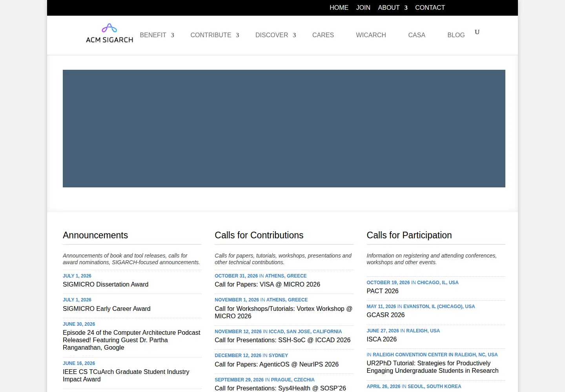The width and height of the screenshot is (565, 392).
Task: Select the MAY 11, 2026 Evanston date line
Action: click(421, 307)
